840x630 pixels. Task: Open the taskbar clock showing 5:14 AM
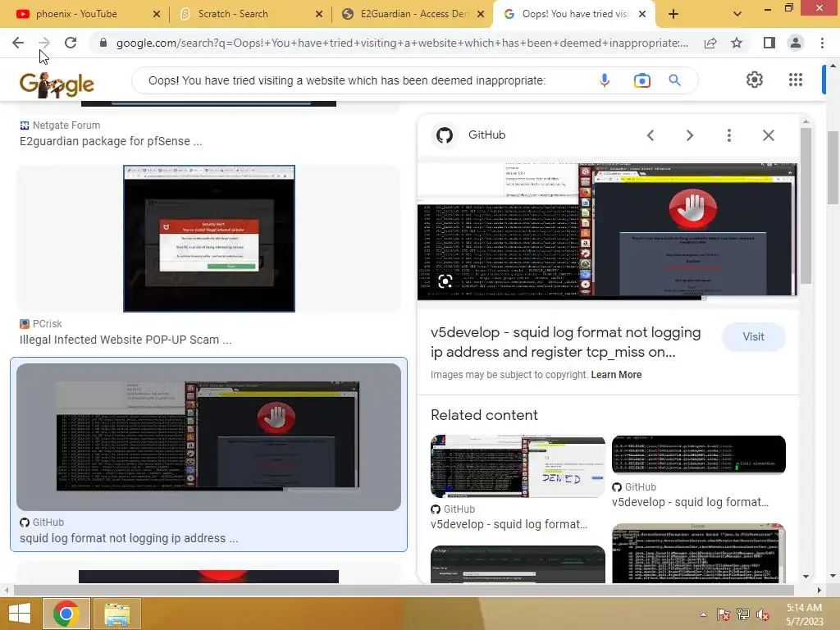pos(805,614)
